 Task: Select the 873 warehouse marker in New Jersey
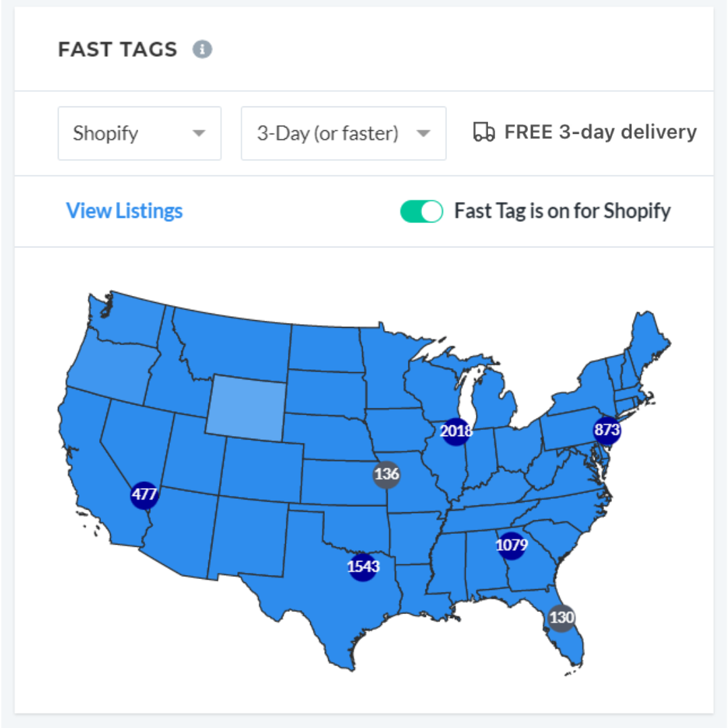pos(607,429)
